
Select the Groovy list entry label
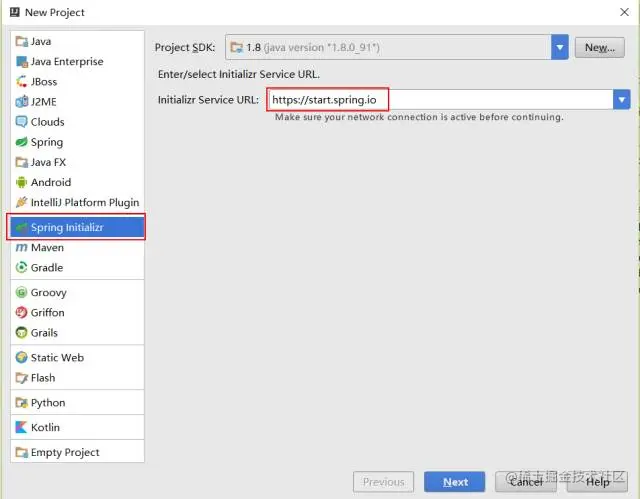(49, 292)
